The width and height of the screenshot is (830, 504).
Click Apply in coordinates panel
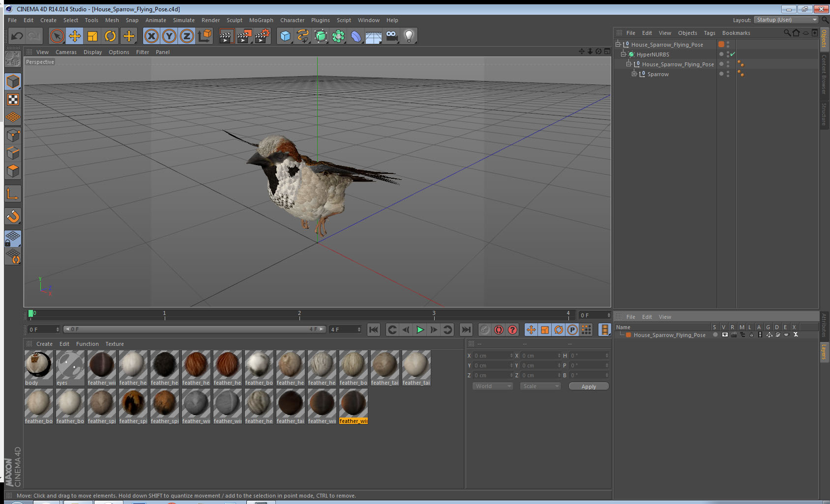589,386
